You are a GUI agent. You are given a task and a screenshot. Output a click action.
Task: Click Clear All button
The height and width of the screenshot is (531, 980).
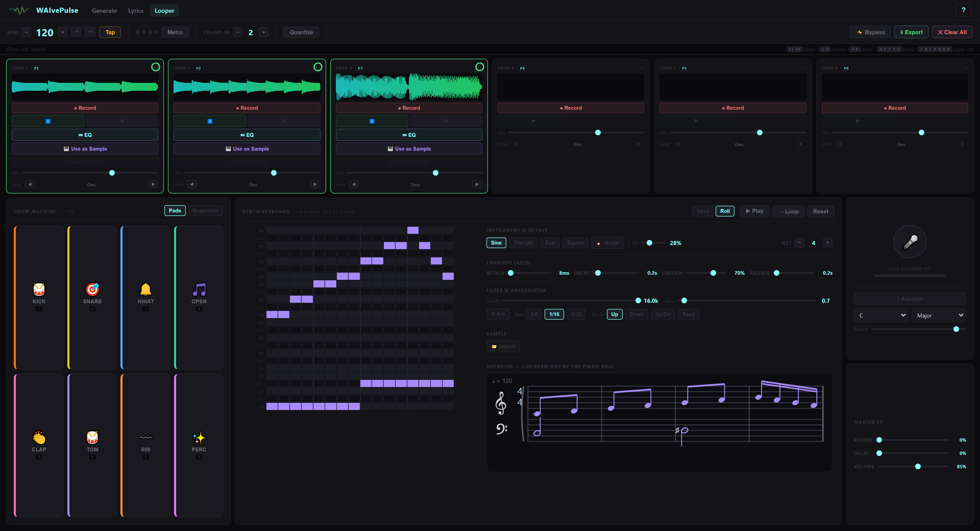coord(952,32)
